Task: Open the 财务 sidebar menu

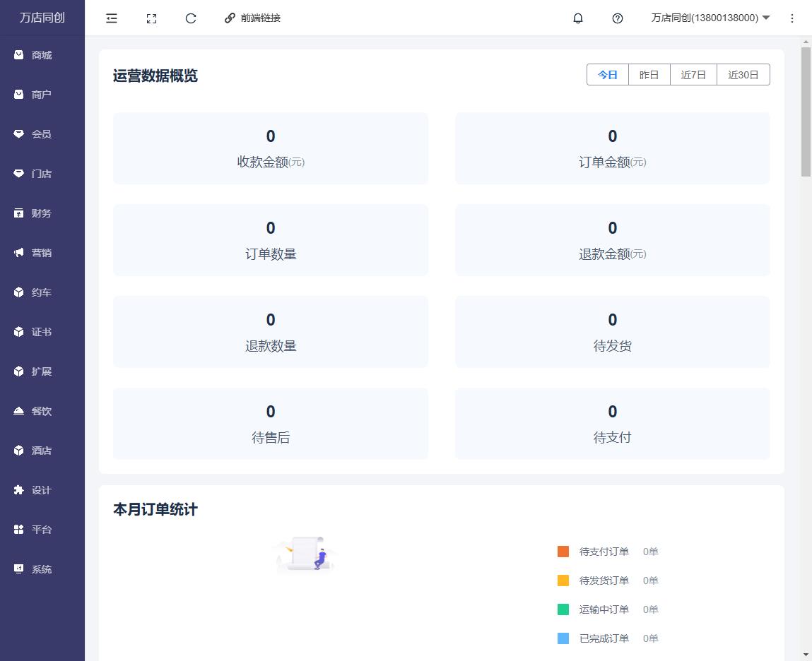Action: pos(42,213)
